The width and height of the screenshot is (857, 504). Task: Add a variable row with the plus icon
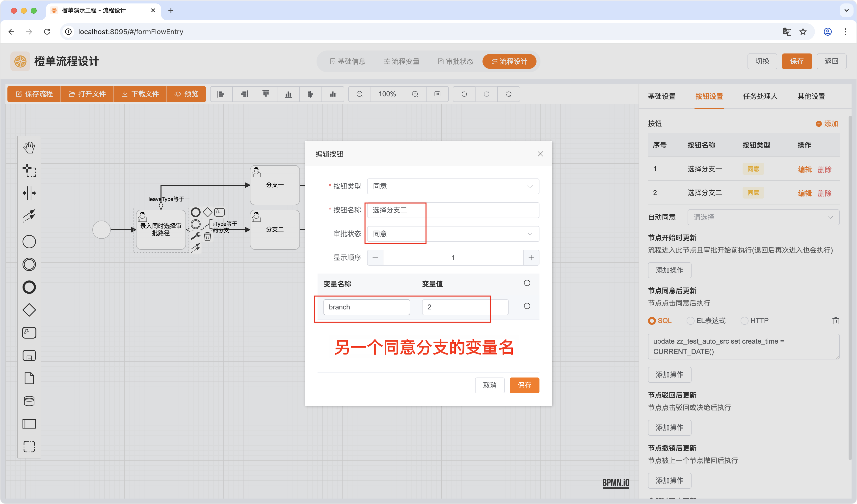[527, 283]
